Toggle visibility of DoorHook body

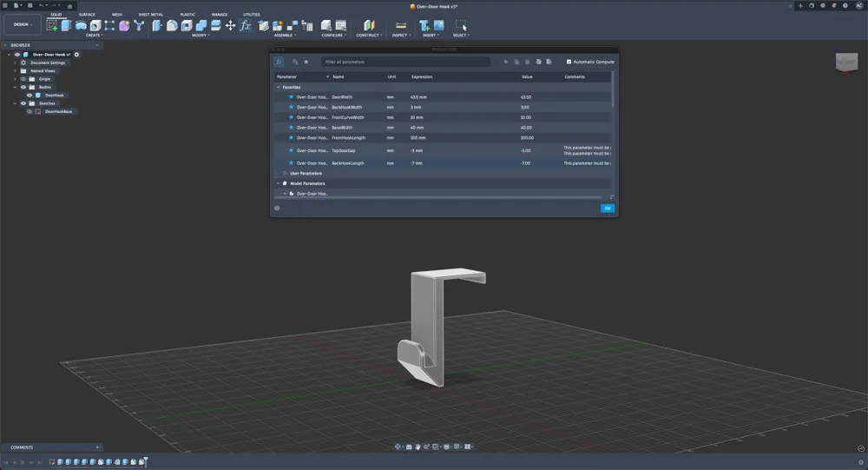(30, 96)
